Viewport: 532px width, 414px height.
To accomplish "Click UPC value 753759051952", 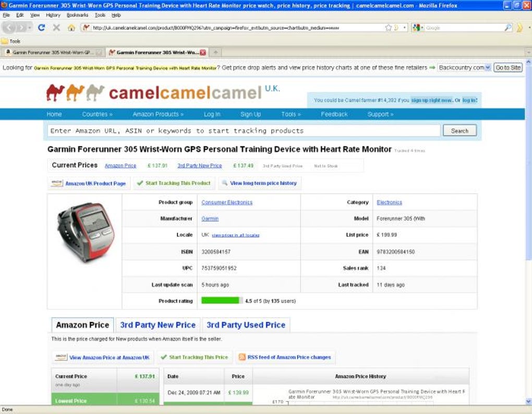I will point(219,268).
